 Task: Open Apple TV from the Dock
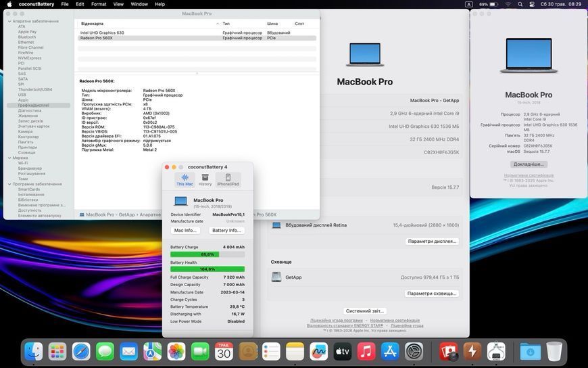pyautogui.click(x=343, y=352)
